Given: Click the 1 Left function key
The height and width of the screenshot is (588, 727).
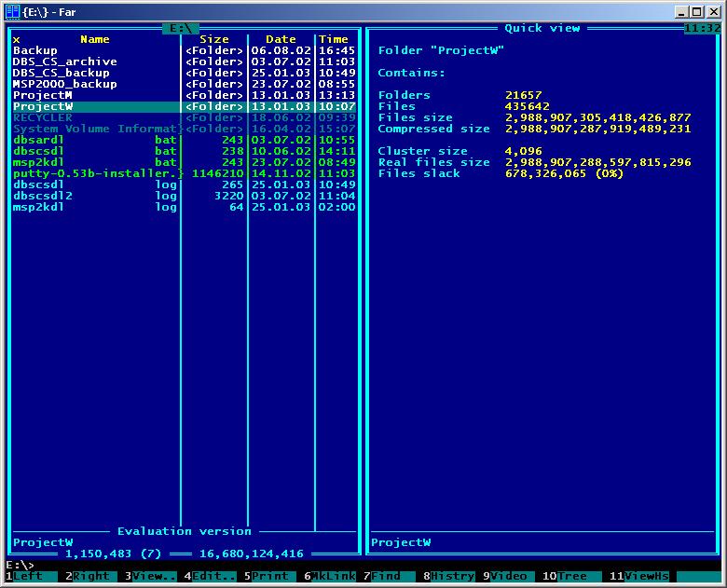Looking at the screenshot, I should coord(31,576).
